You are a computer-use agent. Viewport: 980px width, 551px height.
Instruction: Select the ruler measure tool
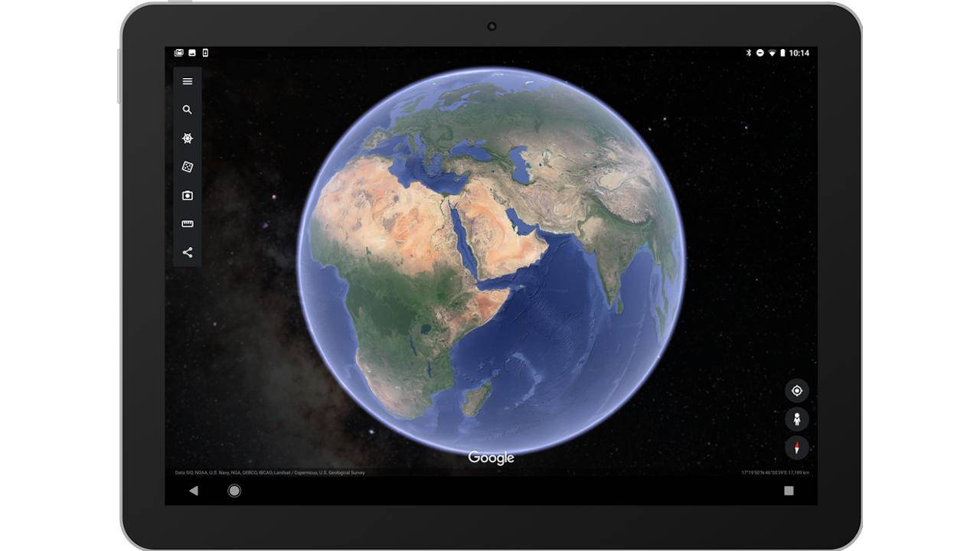pos(188,224)
